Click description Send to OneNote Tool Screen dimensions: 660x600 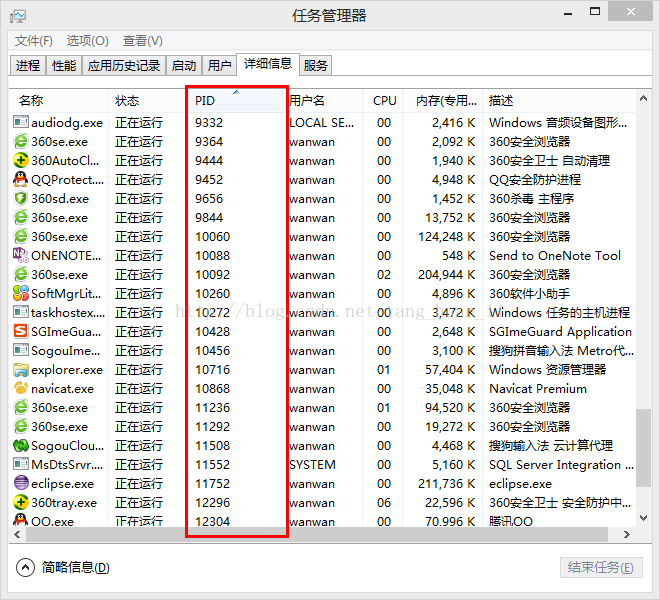(x=555, y=256)
